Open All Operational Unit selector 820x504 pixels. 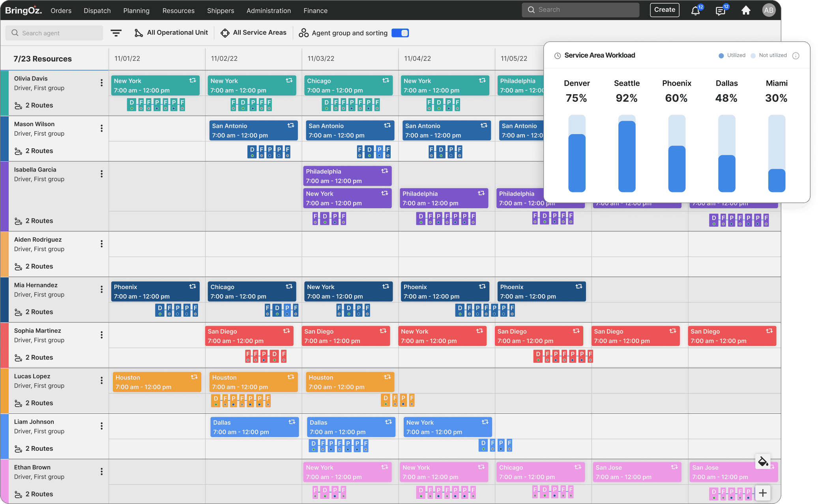pyautogui.click(x=171, y=33)
